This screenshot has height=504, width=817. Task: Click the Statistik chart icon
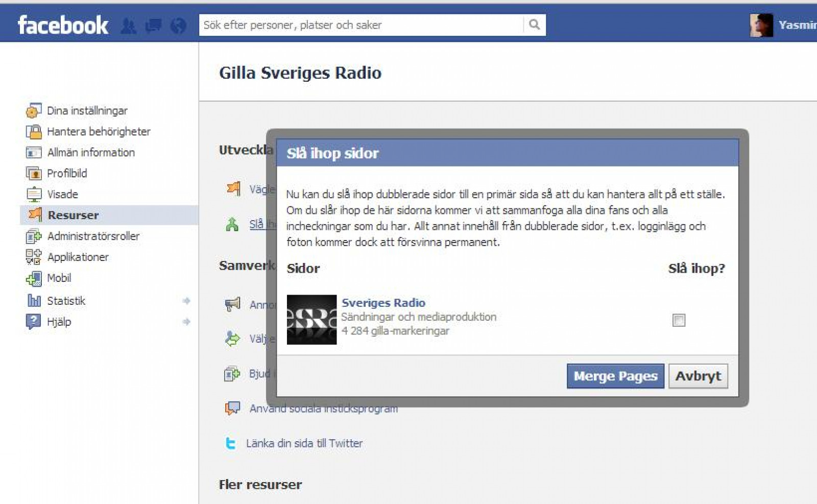click(34, 300)
